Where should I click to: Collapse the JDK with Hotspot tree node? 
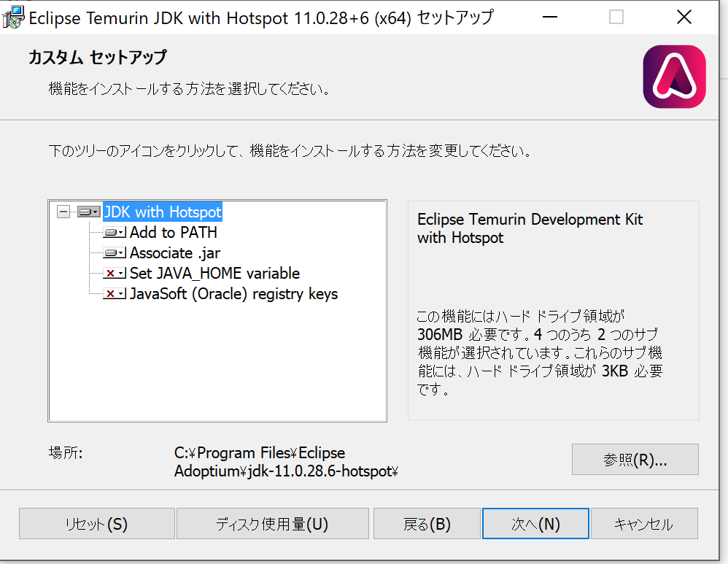click(63, 212)
